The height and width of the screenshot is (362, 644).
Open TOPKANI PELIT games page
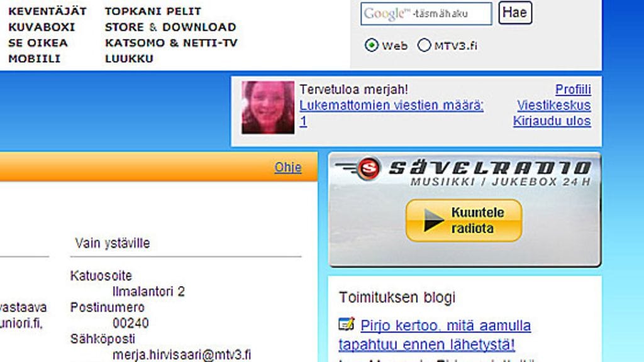pos(153,11)
